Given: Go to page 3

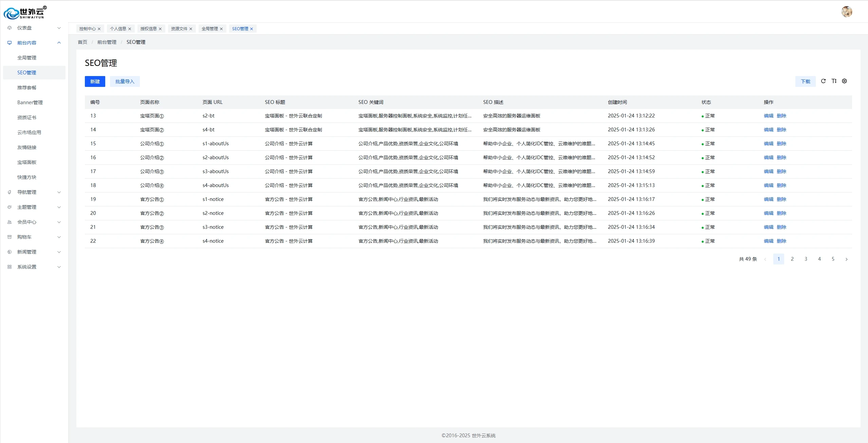Looking at the screenshot, I should 806,259.
